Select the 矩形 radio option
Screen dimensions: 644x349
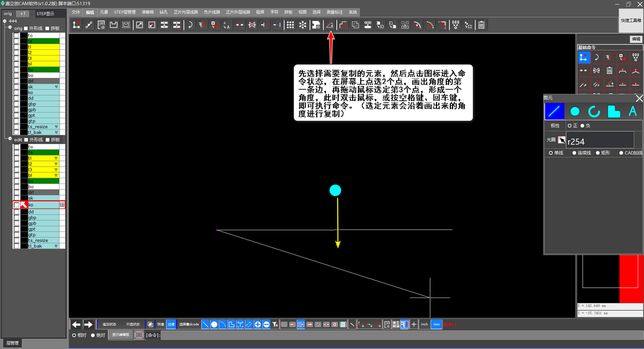598,153
